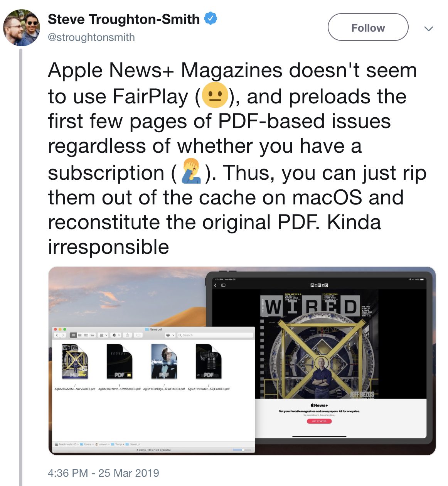Adjust the Finder icon size slider
Viewport: 448px width, 486px height.
click(242, 450)
